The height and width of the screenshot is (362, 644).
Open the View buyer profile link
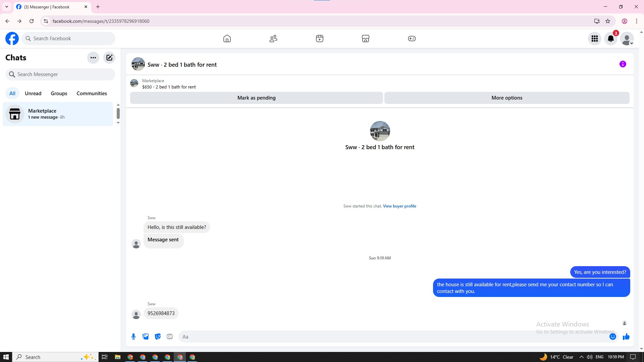click(399, 206)
